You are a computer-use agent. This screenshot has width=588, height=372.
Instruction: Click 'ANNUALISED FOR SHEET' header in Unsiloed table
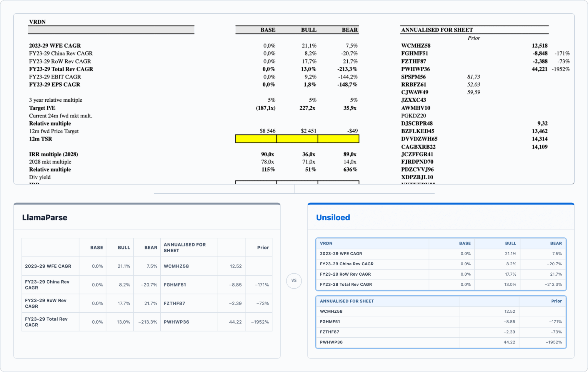pos(347,301)
